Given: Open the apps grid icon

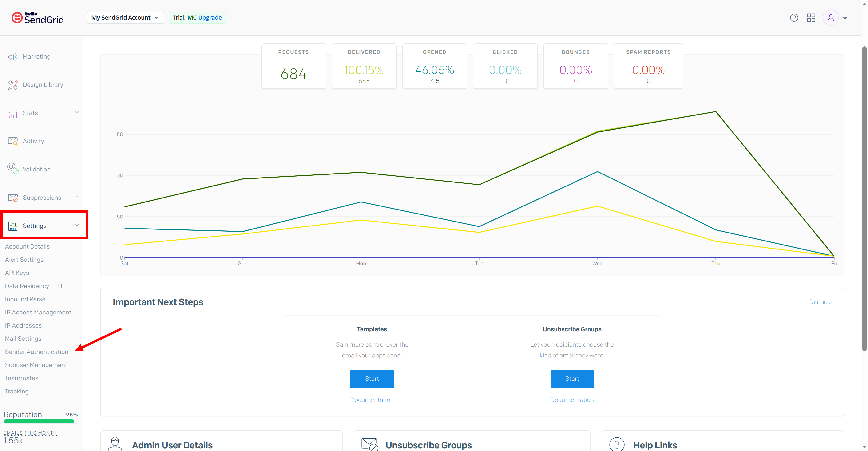Looking at the screenshot, I should point(811,17).
